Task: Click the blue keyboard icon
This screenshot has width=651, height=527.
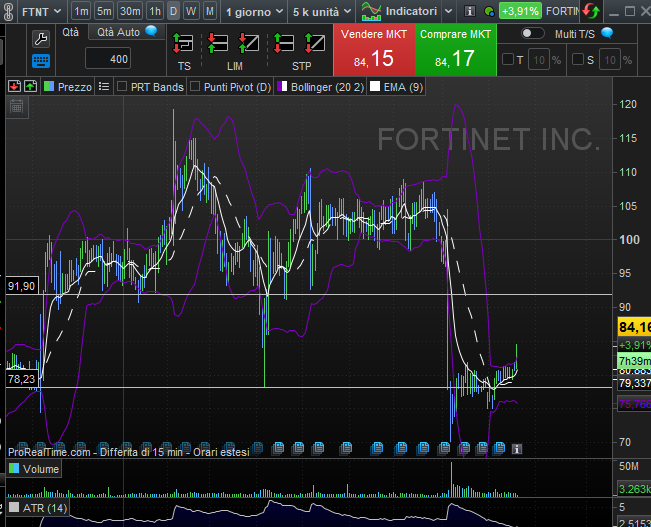Action: pos(41,61)
